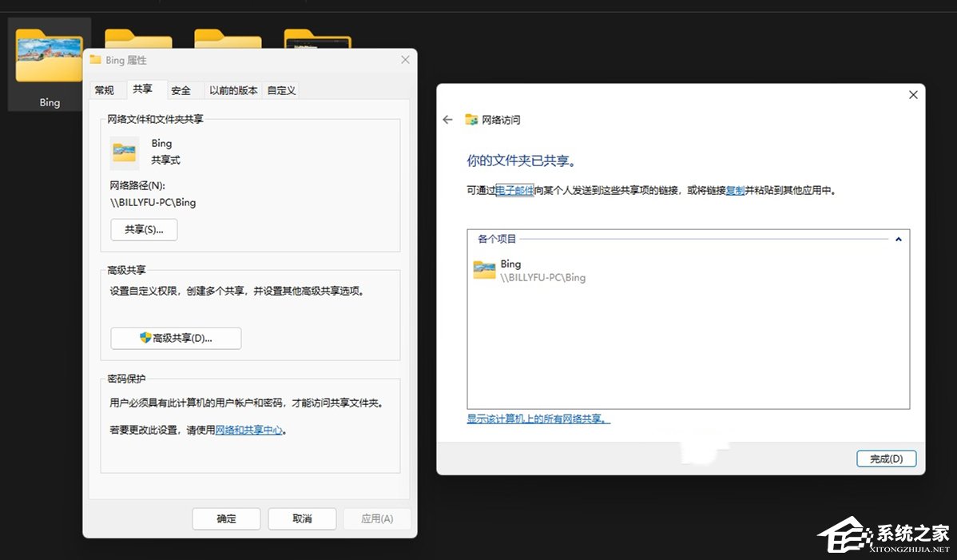
Task: Click the 复制 link to copy the share link
Action: click(734, 190)
